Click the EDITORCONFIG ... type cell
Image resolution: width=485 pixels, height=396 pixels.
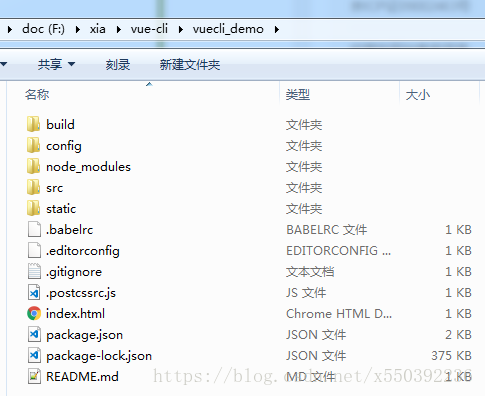338,251
